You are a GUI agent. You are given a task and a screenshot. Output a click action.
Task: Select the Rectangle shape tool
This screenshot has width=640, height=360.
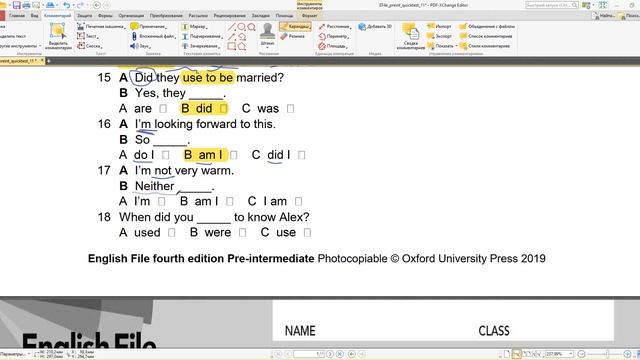click(232, 46)
